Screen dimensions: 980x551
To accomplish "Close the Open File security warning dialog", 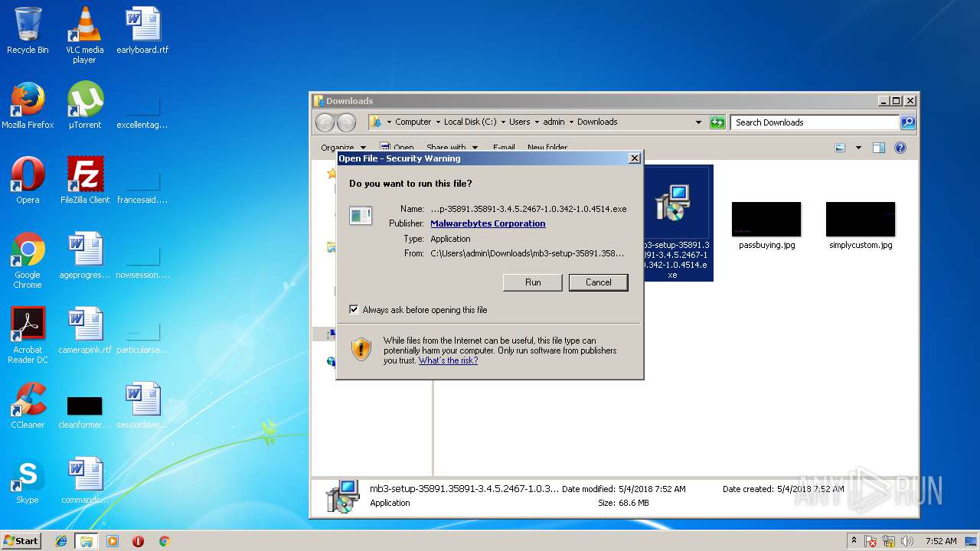I will (x=634, y=158).
